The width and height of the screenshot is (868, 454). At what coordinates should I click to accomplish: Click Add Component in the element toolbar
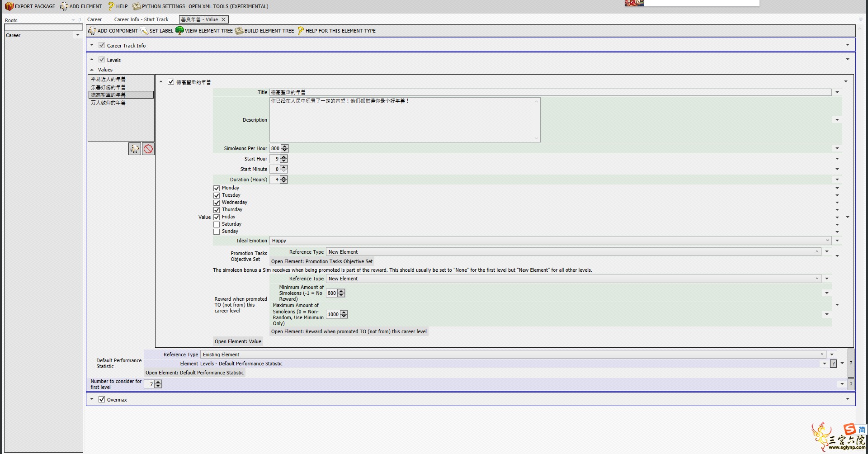[113, 31]
